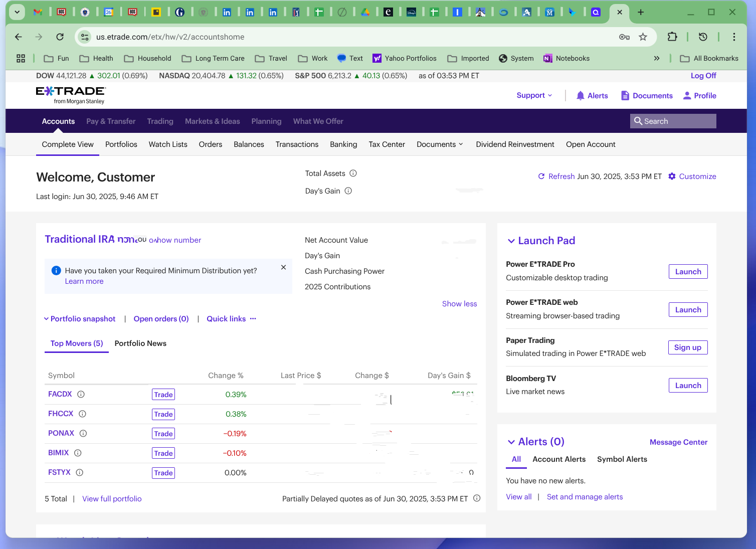Open Customize via the gear icon
Viewport: 756px width, 549px height.
pos(672,176)
